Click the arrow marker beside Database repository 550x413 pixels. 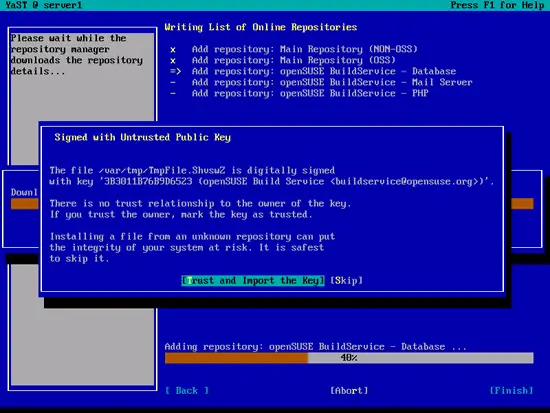pos(175,72)
